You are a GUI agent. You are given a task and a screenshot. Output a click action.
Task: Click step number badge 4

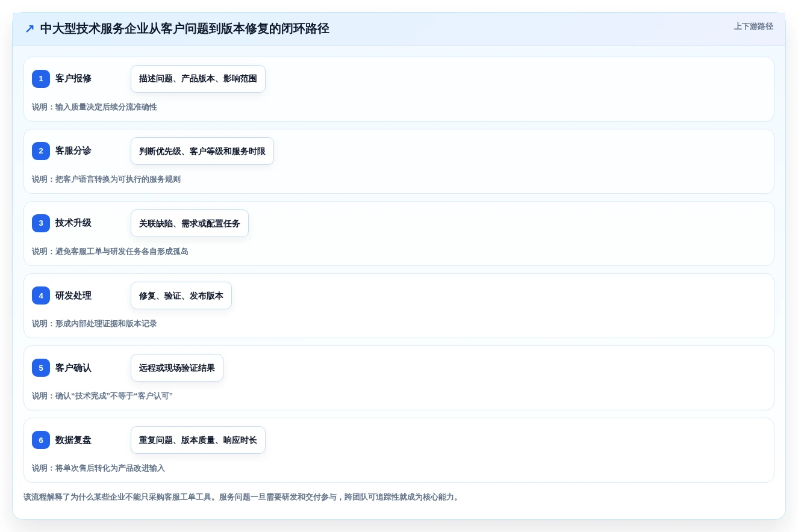pyautogui.click(x=41, y=295)
